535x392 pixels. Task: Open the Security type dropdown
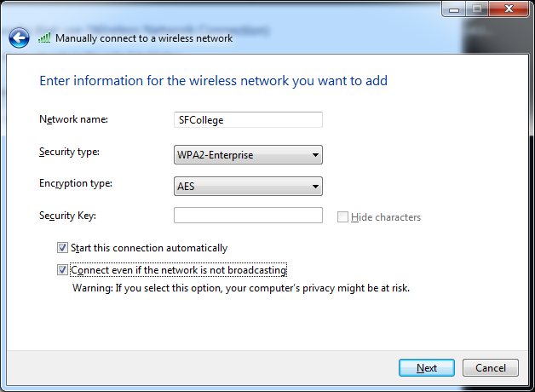pos(248,155)
